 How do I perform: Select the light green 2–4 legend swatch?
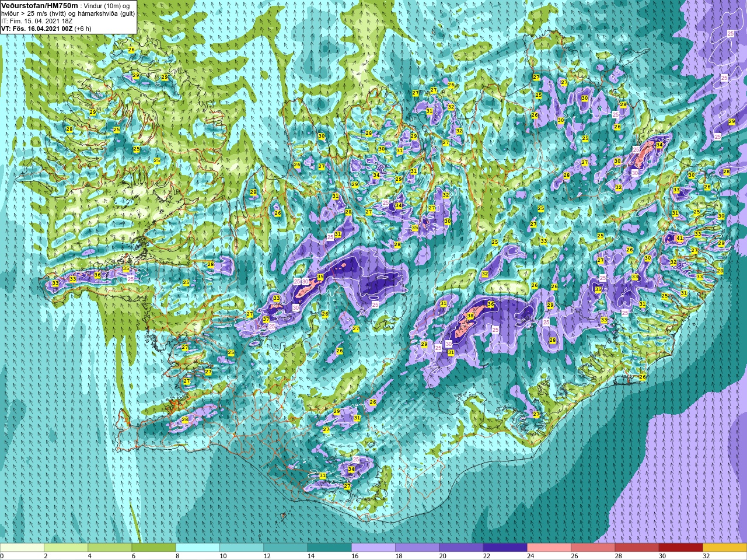pos(66,547)
